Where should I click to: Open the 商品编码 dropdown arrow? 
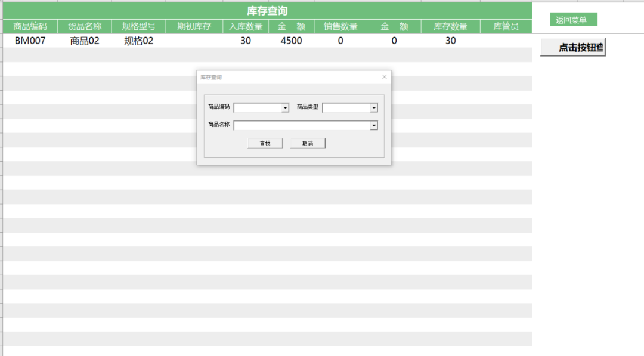285,108
